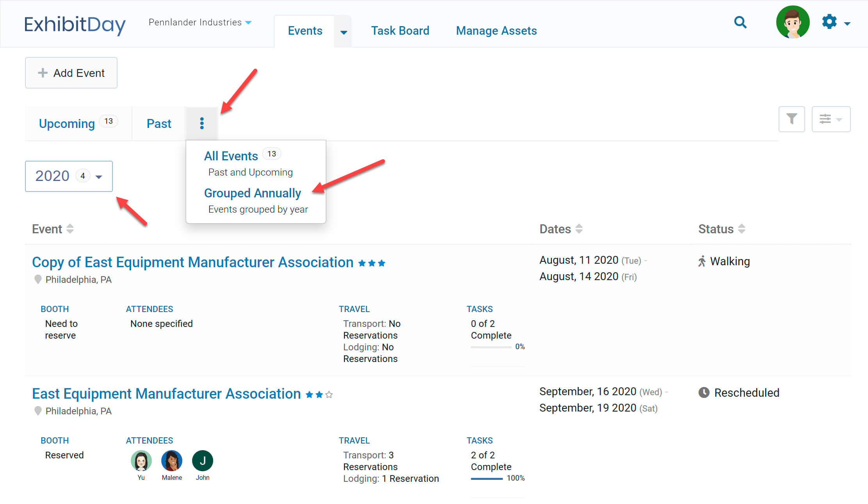Click the star rating of Copy of East Equipment
868x504 pixels.
point(372,263)
